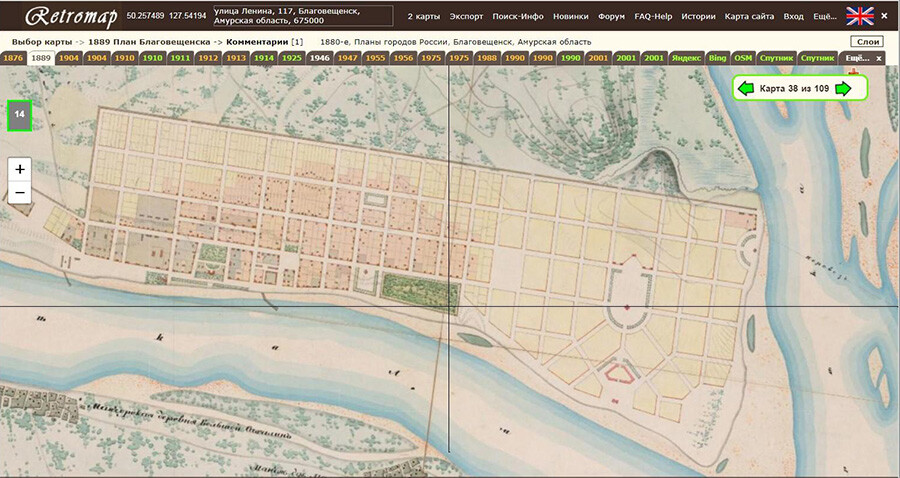Viewport: 900px width, 478px height.
Task: Go to next map with green right arrow
Action: coord(844,89)
